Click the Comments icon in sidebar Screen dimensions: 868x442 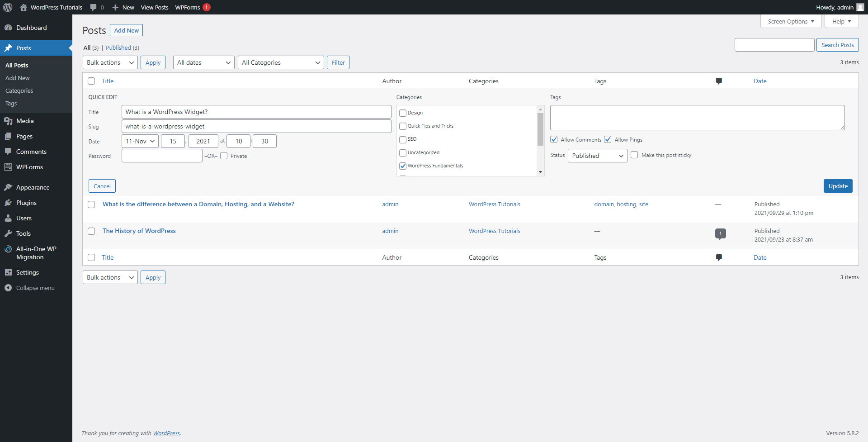(8, 152)
